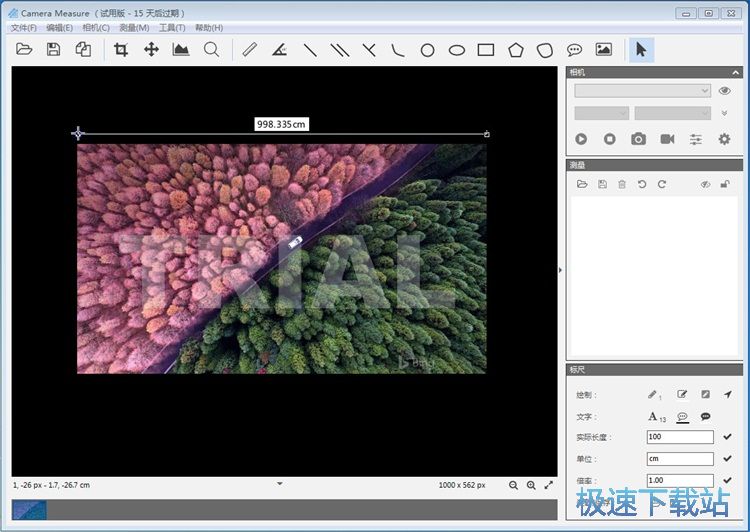Play the camera stream

(581, 139)
